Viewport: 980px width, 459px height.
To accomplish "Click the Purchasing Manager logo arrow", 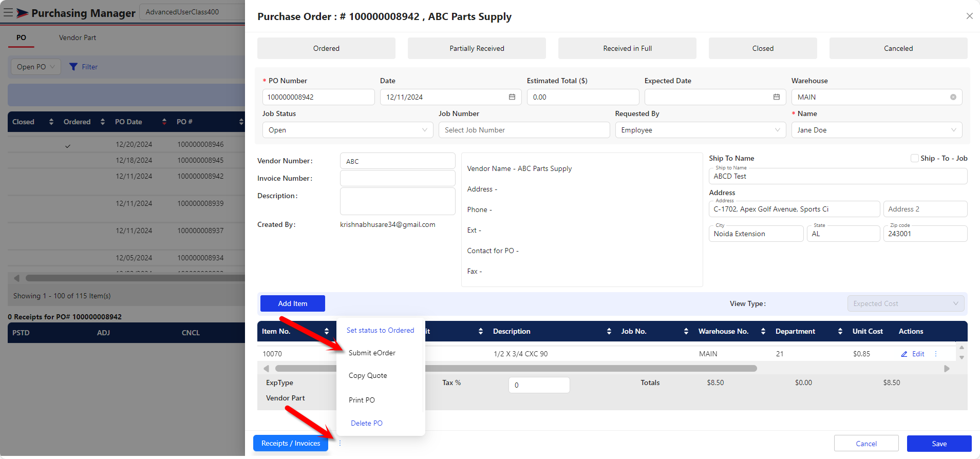I will click(22, 13).
